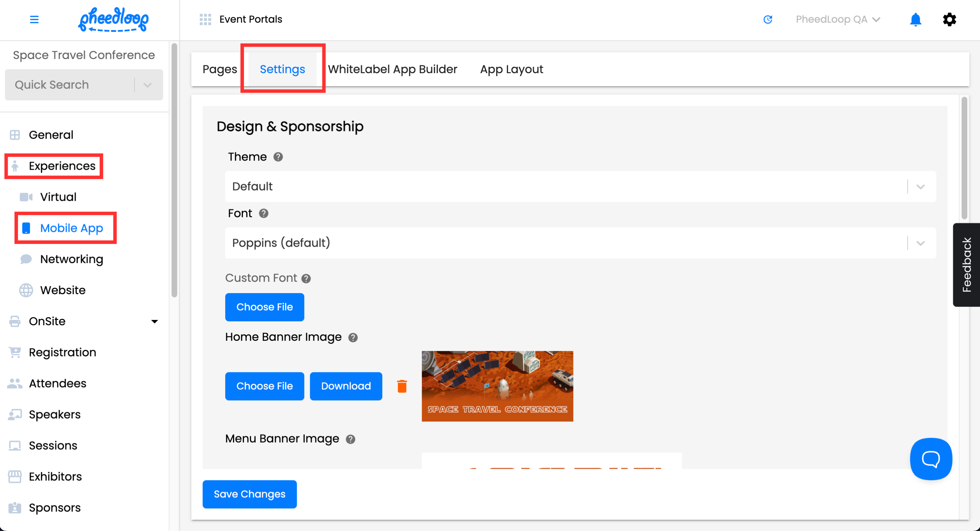
Task: Delete the Home Banner Image with trash icon
Action: [x=402, y=386]
